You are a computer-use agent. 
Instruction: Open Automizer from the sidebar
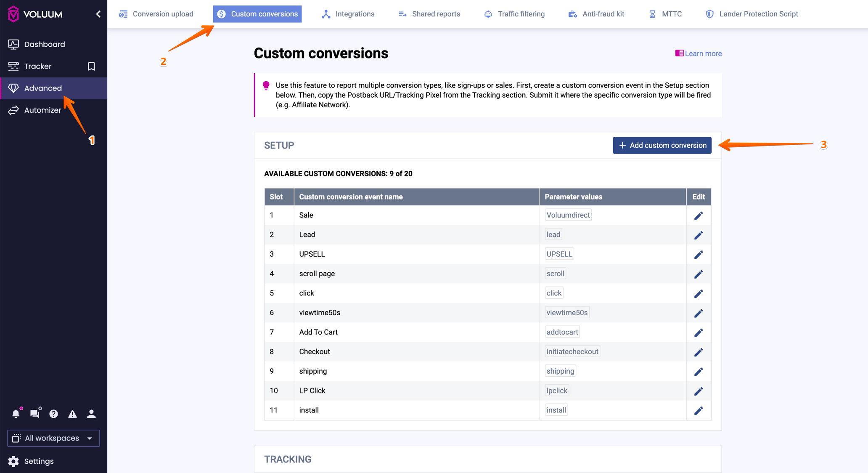[x=42, y=110]
